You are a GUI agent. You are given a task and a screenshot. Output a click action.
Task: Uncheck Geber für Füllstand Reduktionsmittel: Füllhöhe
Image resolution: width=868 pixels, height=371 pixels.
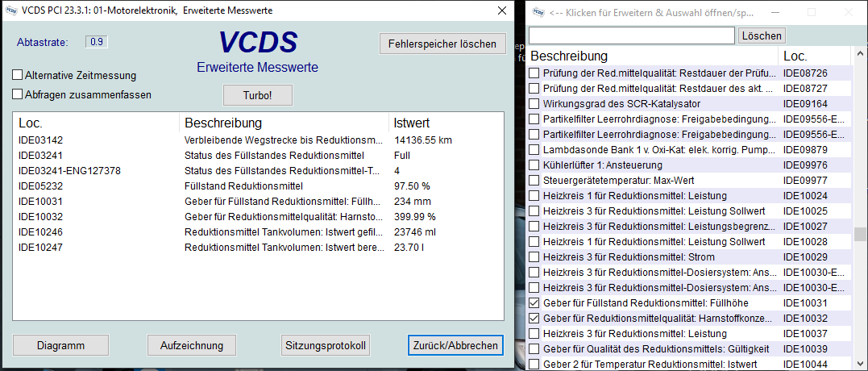click(x=534, y=303)
